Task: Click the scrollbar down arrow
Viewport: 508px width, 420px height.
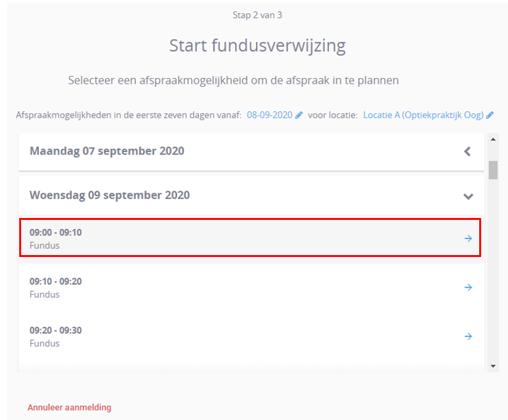Action: click(493, 366)
